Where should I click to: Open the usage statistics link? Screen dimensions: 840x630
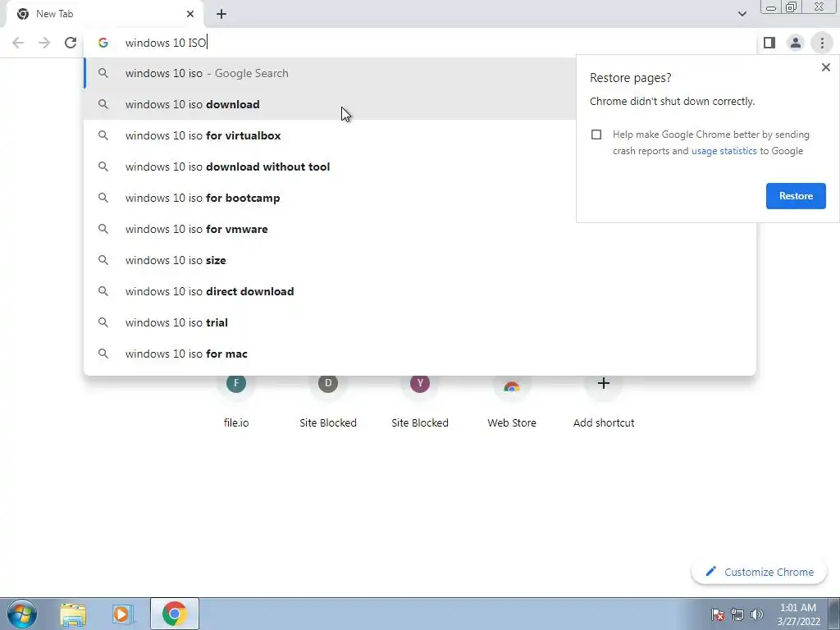pos(724,151)
